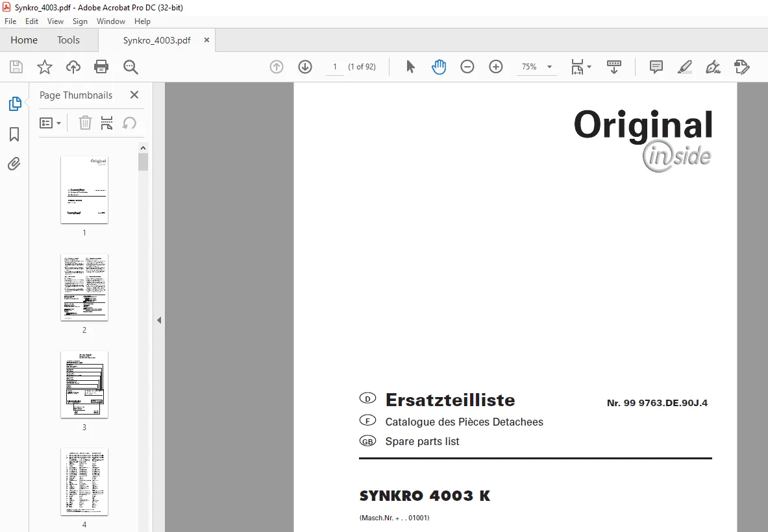Expand the thumbnails Options menu dropdown
Viewport: 768px width, 532px height.
click(x=50, y=123)
